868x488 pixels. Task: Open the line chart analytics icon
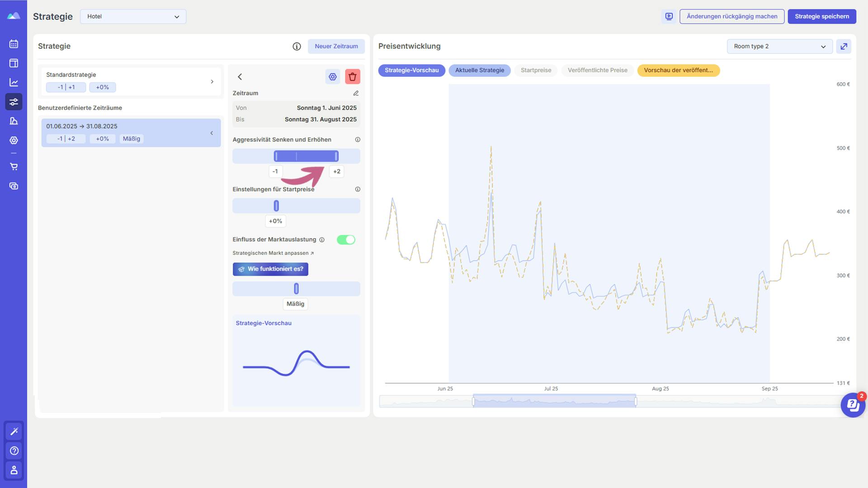pos(14,82)
